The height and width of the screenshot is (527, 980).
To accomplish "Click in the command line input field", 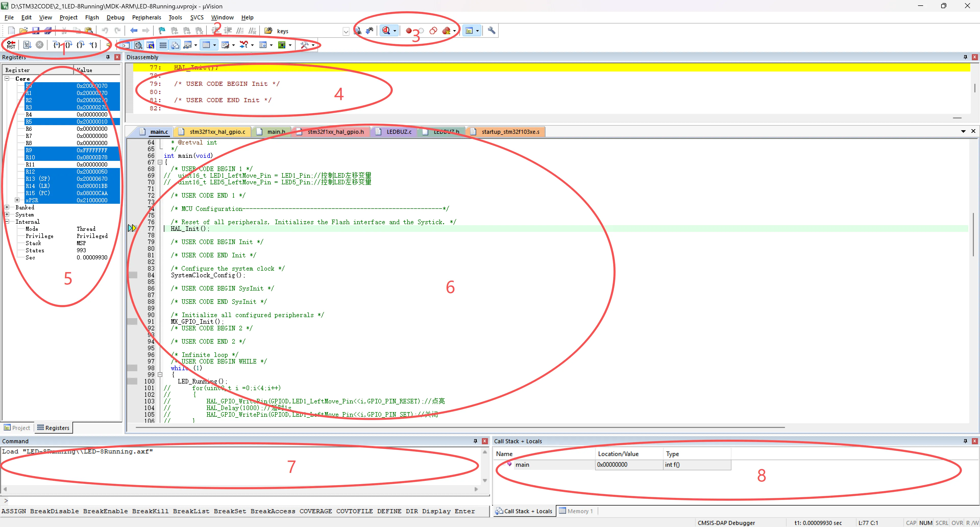I will (x=243, y=501).
